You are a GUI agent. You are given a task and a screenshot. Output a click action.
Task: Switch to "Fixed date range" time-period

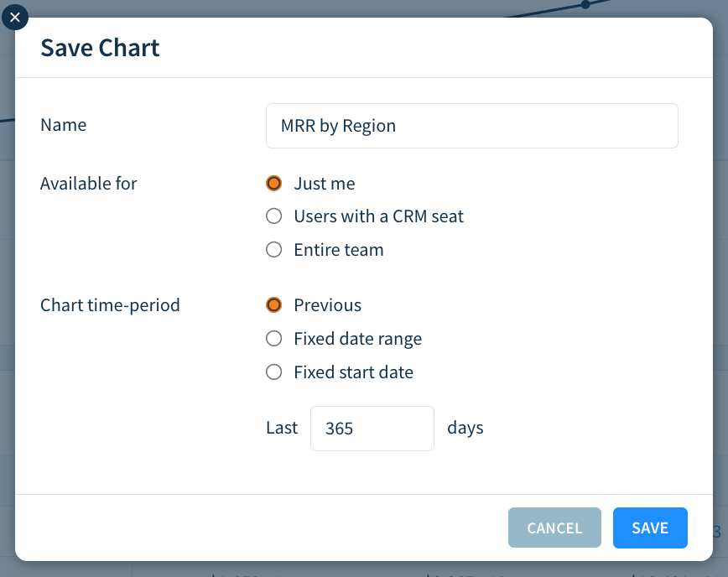point(273,338)
